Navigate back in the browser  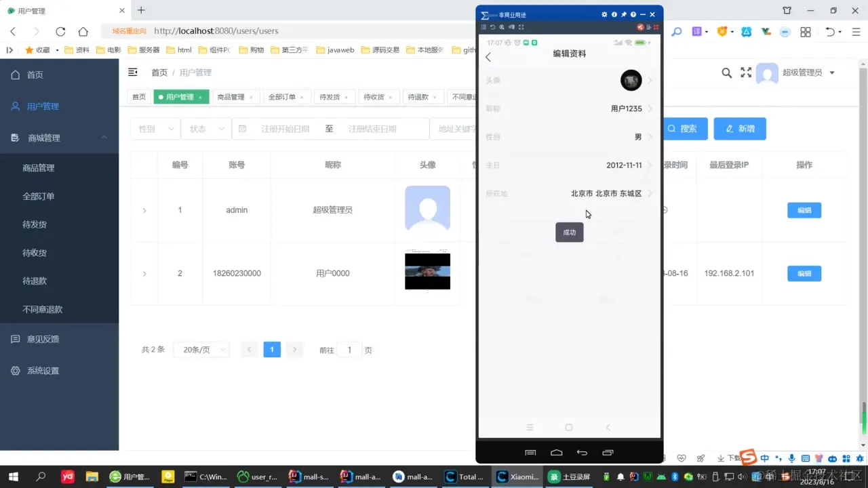(13, 31)
